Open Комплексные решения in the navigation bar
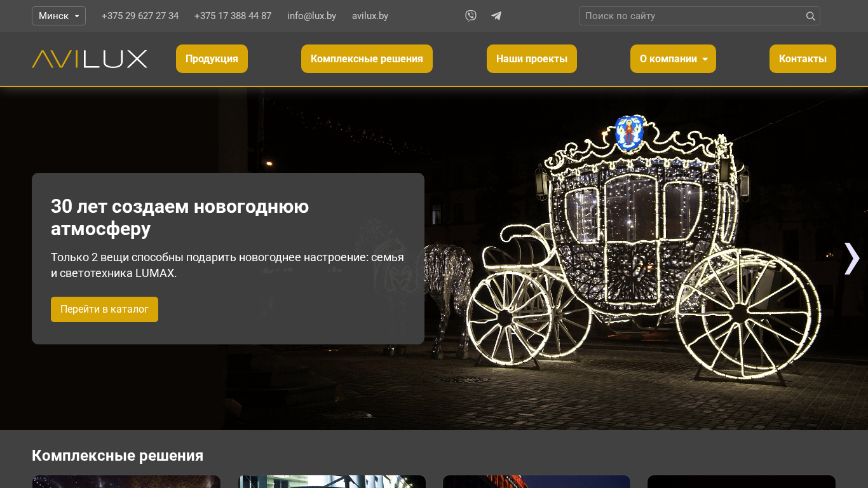868x488 pixels. (x=367, y=59)
